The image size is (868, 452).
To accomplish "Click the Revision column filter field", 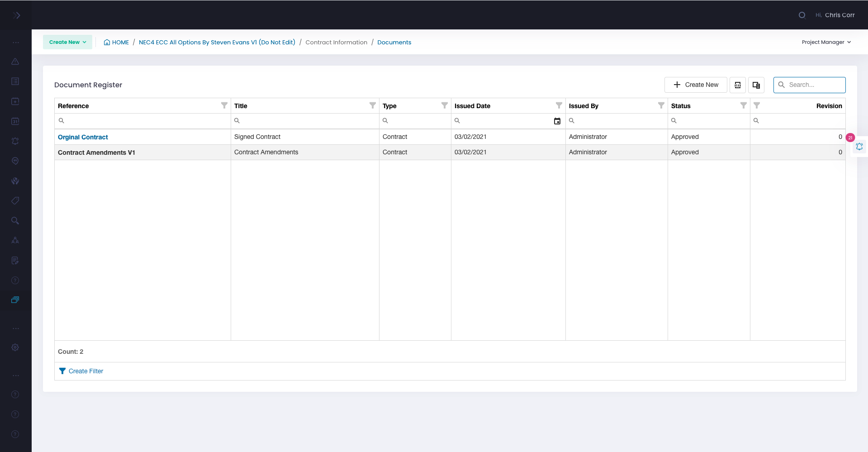I will [x=798, y=121].
